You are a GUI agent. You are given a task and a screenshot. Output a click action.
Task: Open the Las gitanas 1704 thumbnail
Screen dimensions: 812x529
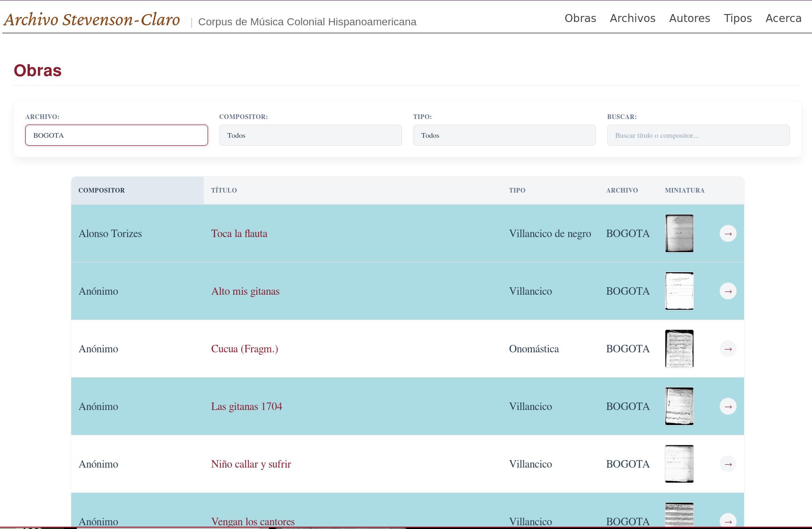pyautogui.click(x=679, y=406)
